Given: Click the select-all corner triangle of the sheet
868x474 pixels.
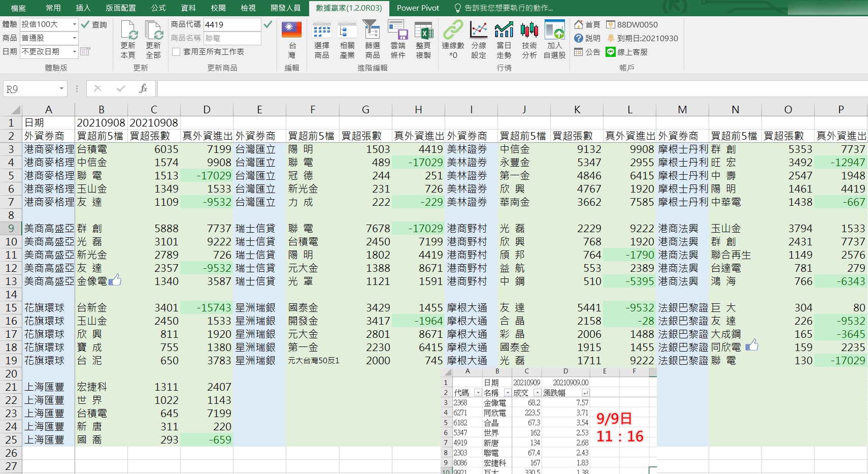Looking at the screenshot, I should (16, 109).
